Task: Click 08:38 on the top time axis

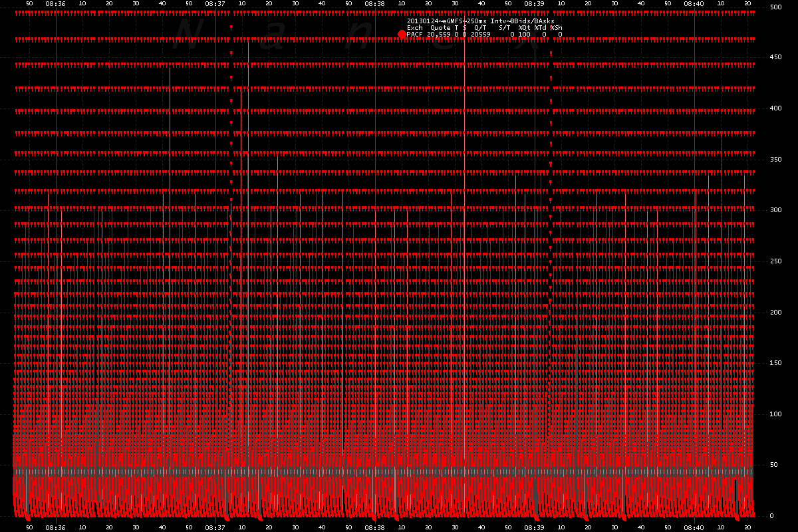Action: click(374, 3)
